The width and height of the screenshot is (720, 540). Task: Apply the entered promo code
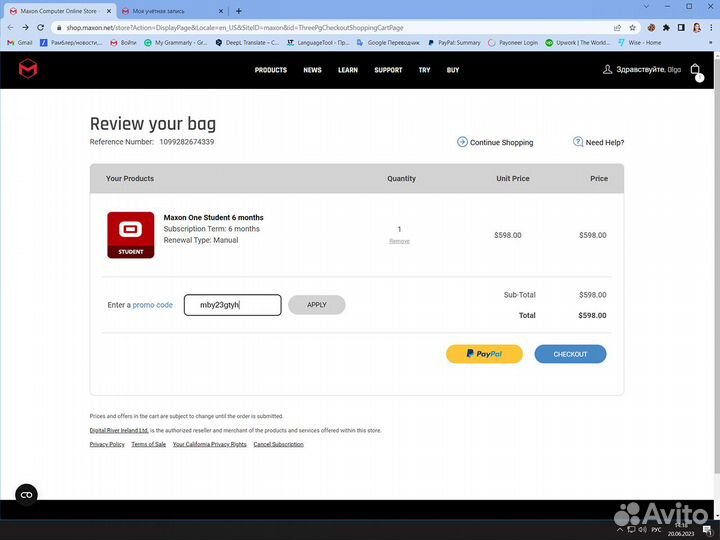coord(316,305)
